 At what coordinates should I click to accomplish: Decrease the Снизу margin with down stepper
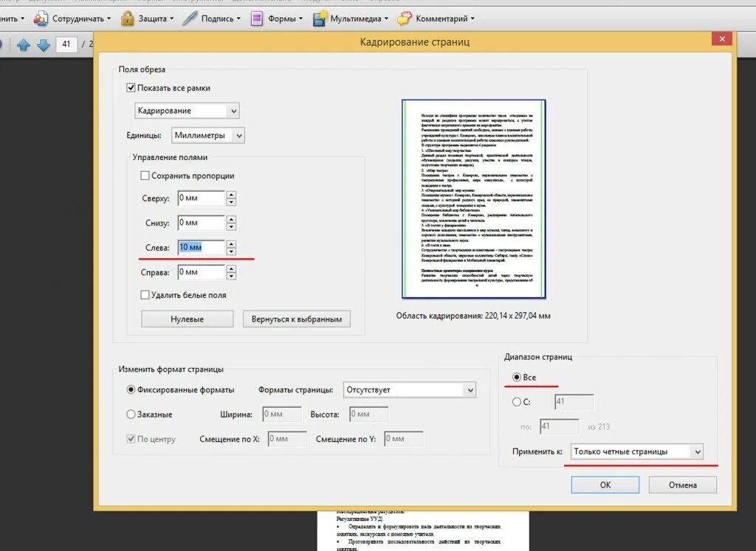(231, 226)
